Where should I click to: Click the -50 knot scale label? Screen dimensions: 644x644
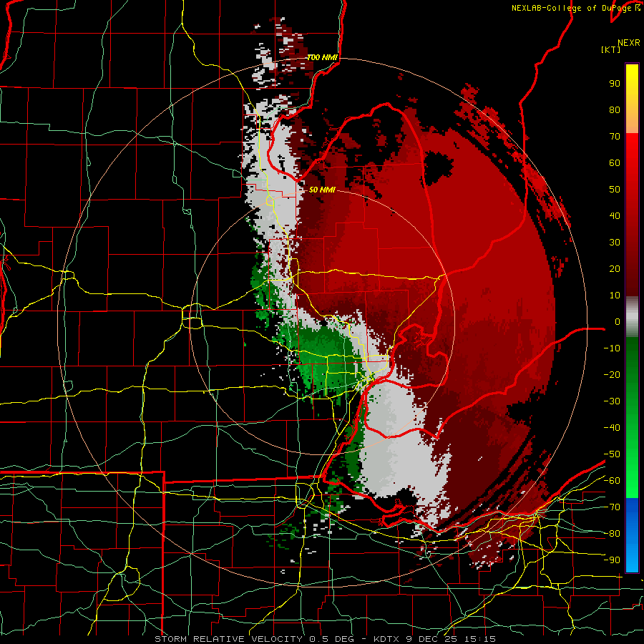pyautogui.click(x=612, y=454)
